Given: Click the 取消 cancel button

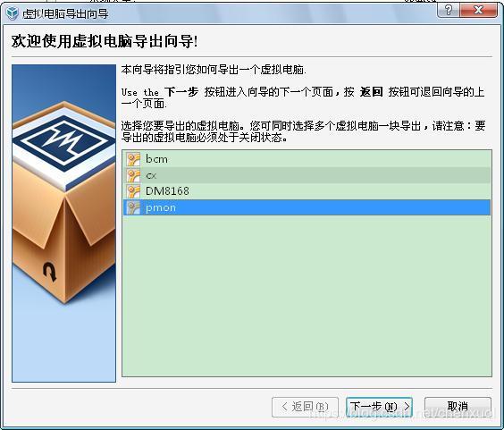Looking at the screenshot, I should coord(458,407).
